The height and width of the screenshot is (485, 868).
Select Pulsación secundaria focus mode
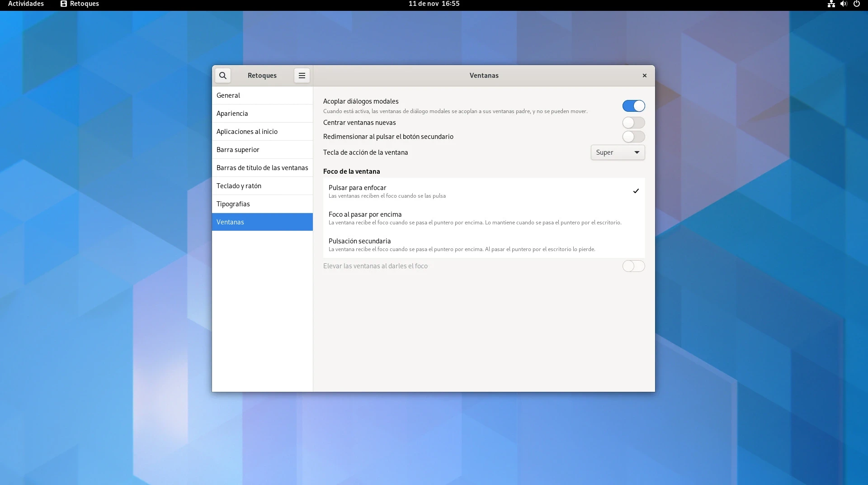483,244
